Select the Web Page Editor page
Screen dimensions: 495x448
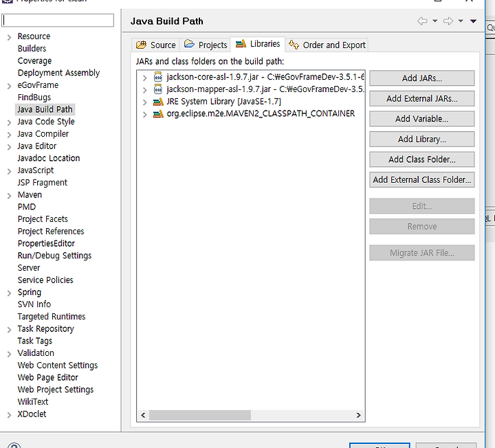pyautogui.click(x=48, y=377)
